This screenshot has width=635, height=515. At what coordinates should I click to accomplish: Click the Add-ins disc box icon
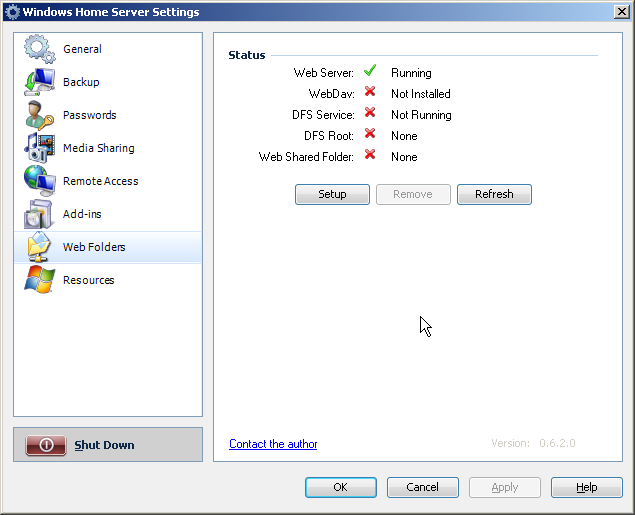(38, 214)
